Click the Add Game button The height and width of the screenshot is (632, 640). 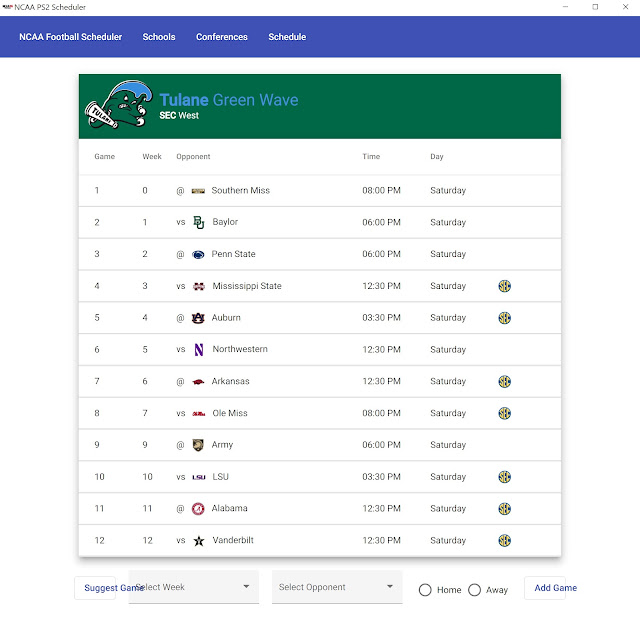coord(545,588)
